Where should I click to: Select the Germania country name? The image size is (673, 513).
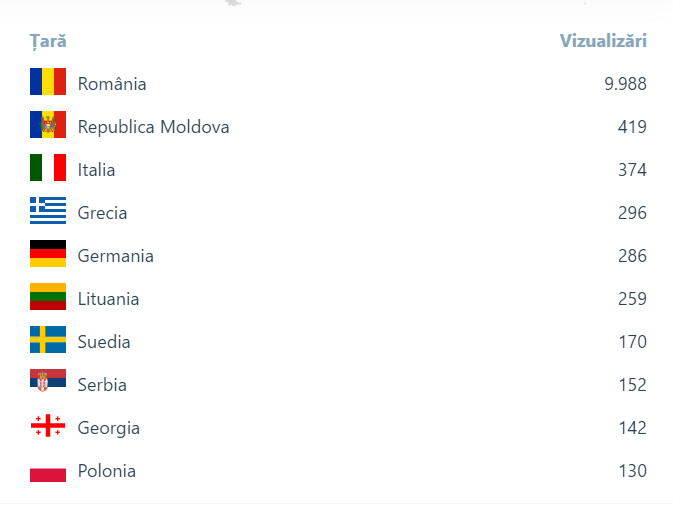coord(116,256)
